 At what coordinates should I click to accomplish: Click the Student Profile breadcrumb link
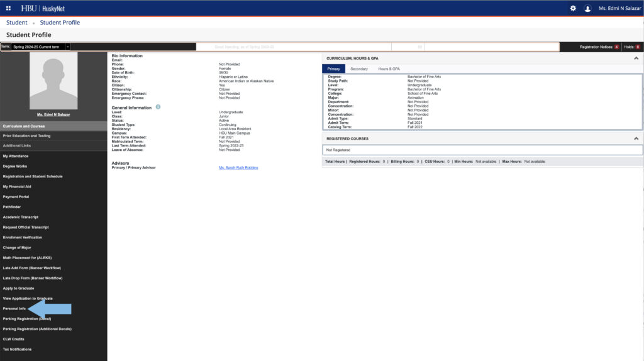coord(60,23)
